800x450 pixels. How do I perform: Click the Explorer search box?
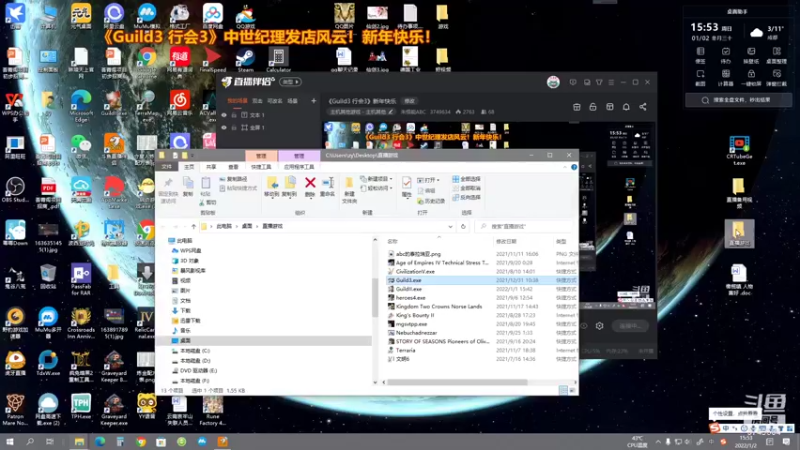524,227
